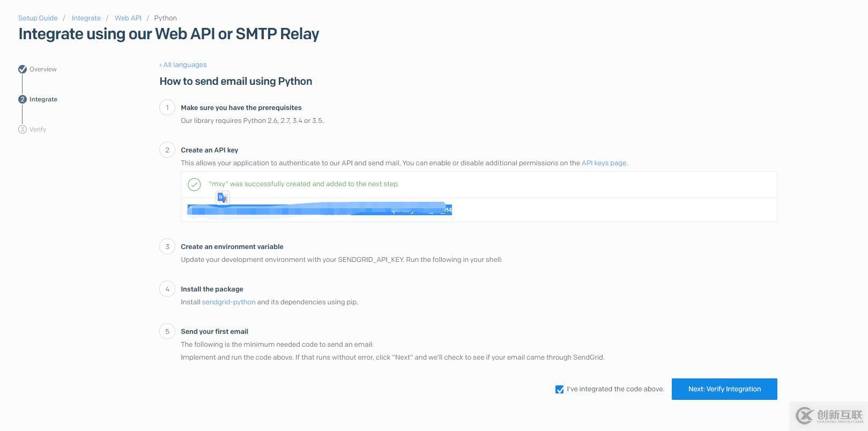
Task: Open the sendgrid-python link
Action: [228, 302]
